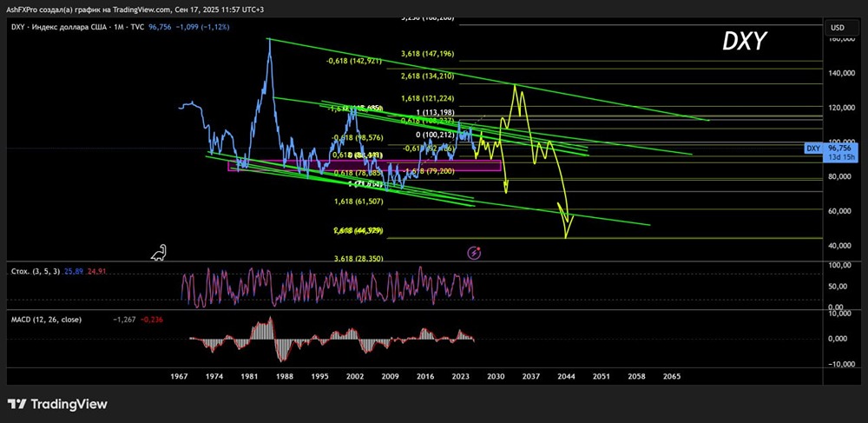Click 2009 on the time axis
Screen dimensions: 868x423
coord(391,376)
